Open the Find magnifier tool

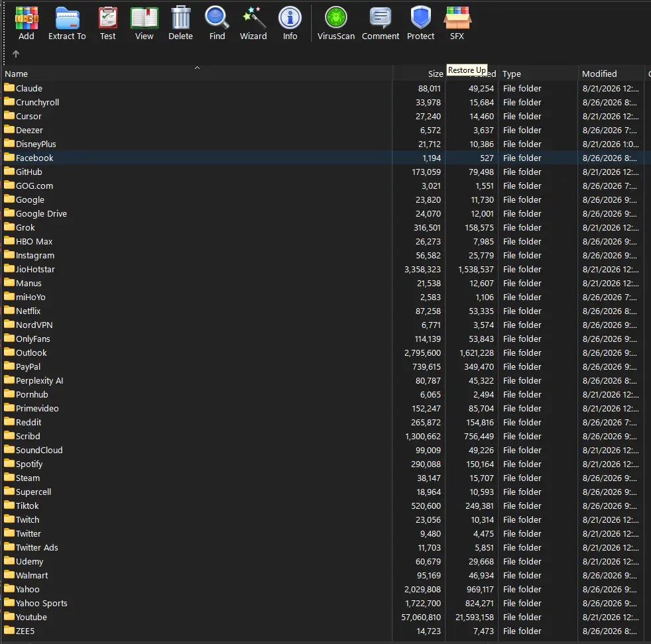[217, 19]
